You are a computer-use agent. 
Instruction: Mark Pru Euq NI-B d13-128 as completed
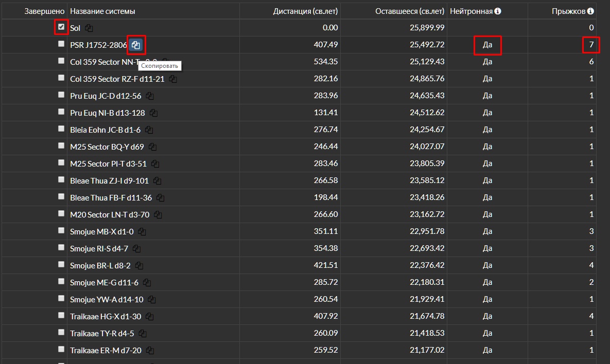click(61, 112)
